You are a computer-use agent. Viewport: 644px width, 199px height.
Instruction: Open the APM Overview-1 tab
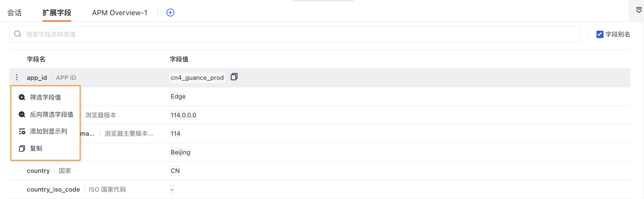120,13
